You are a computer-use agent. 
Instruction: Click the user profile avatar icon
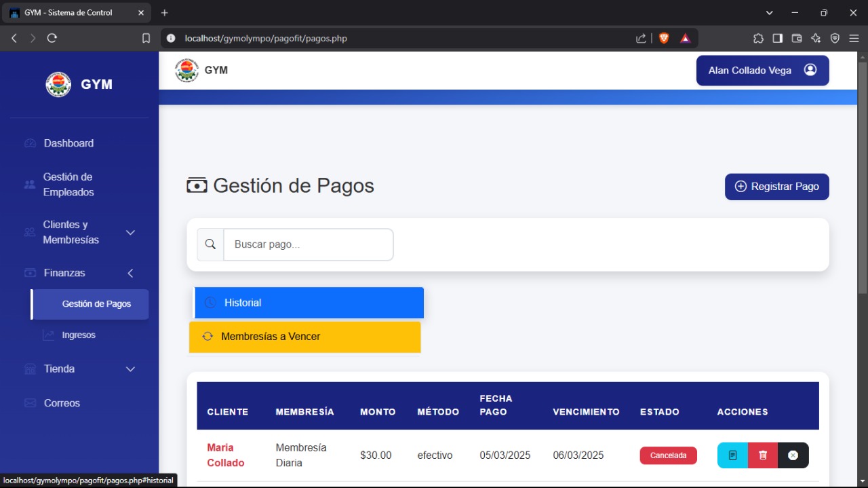click(x=810, y=70)
